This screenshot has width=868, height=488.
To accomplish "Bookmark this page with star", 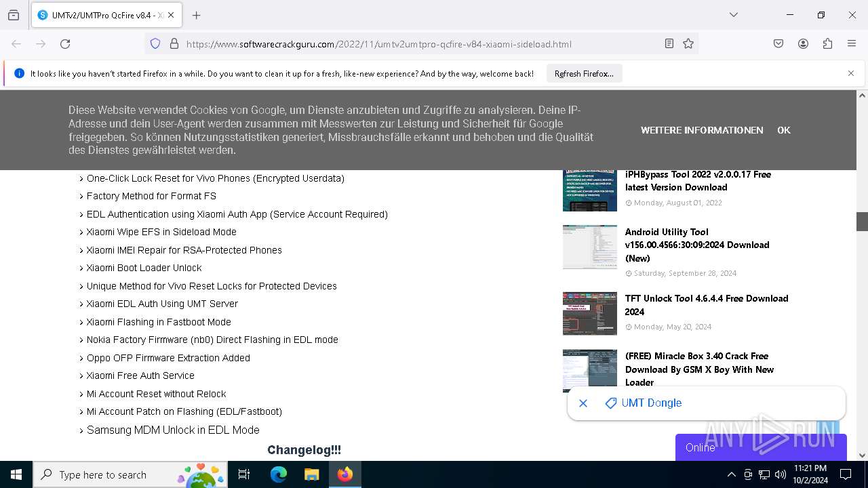I will point(688,43).
